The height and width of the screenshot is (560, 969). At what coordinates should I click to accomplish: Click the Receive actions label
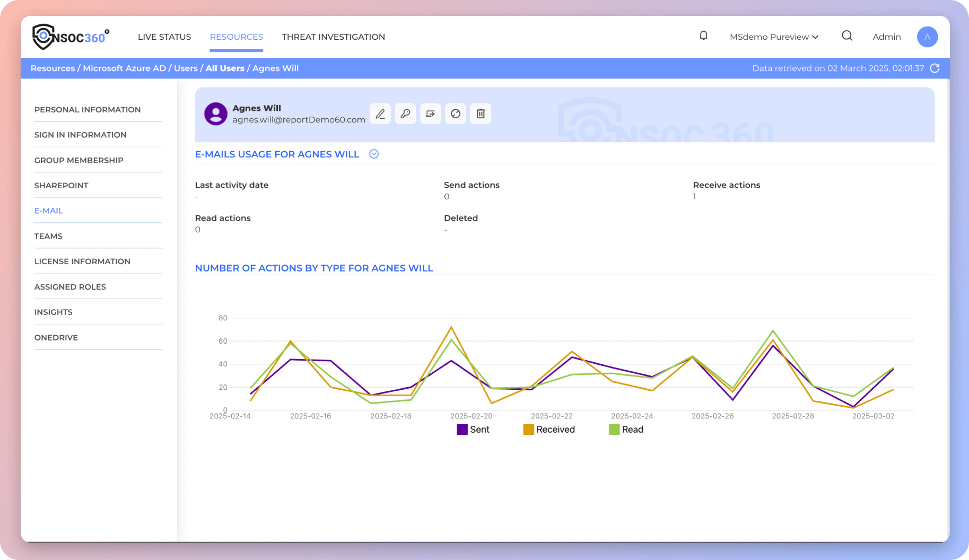pyautogui.click(x=727, y=185)
